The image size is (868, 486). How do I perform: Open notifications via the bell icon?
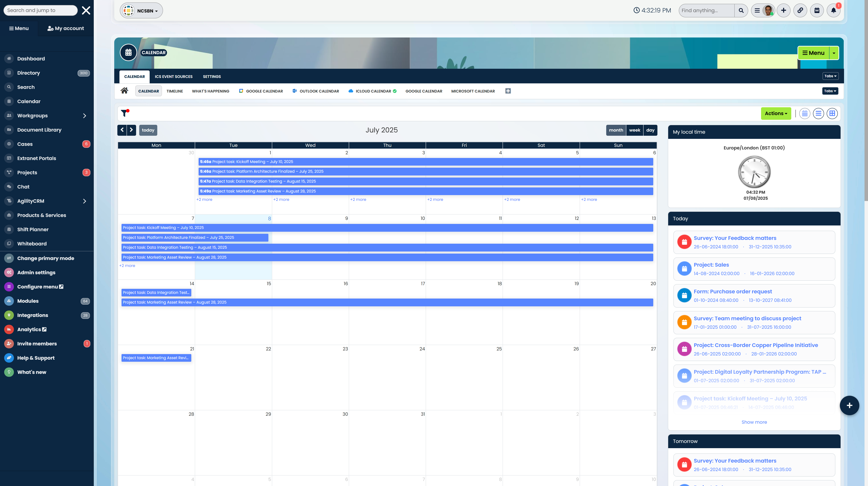tap(833, 10)
